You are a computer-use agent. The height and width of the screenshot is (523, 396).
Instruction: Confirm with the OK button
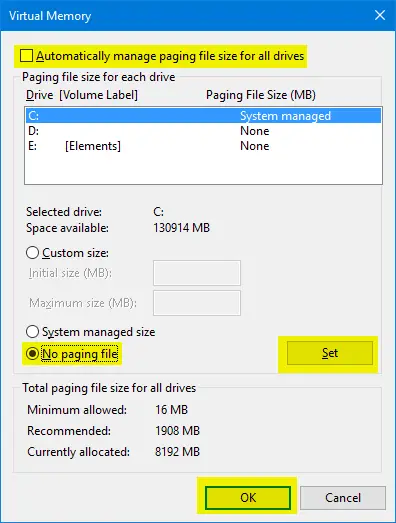[x=248, y=498]
